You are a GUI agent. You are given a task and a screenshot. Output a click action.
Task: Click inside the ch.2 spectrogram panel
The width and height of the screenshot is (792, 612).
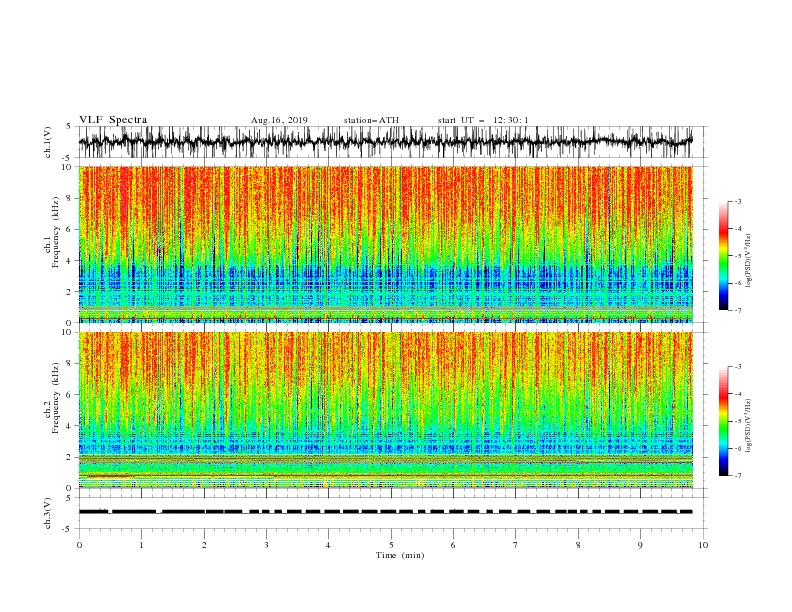coord(385,410)
